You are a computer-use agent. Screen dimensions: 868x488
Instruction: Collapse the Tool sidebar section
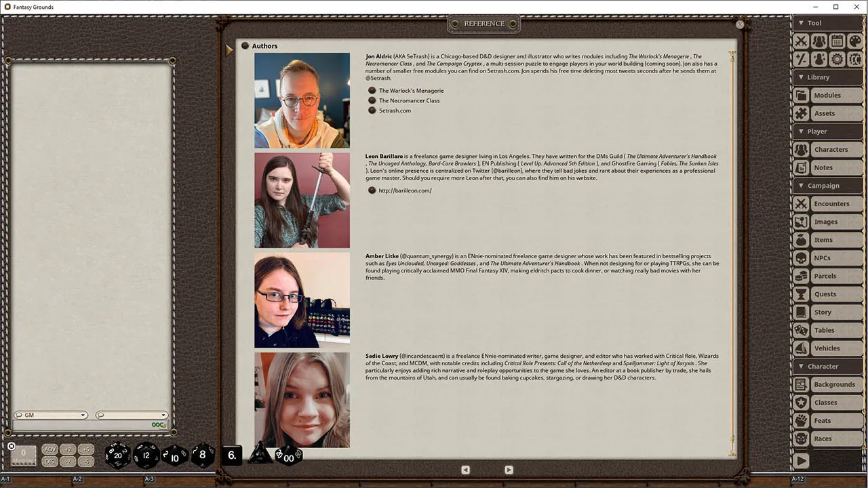click(827, 23)
